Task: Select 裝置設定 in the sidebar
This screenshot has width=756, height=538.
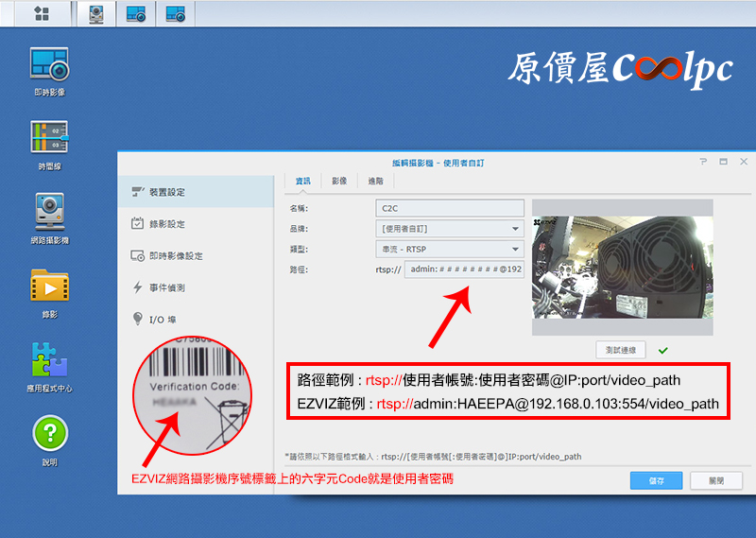Action: click(x=196, y=192)
